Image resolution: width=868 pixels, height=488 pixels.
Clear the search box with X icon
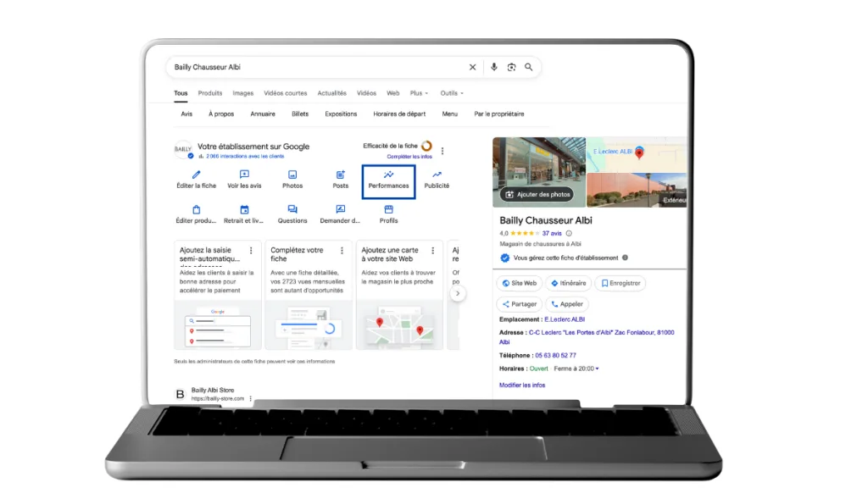(473, 67)
